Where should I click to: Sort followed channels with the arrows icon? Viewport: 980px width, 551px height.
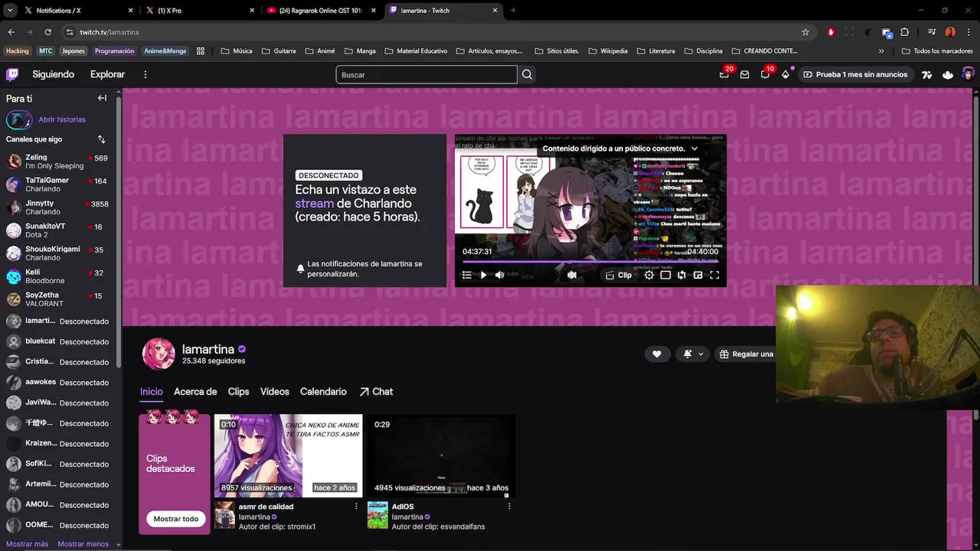click(101, 139)
